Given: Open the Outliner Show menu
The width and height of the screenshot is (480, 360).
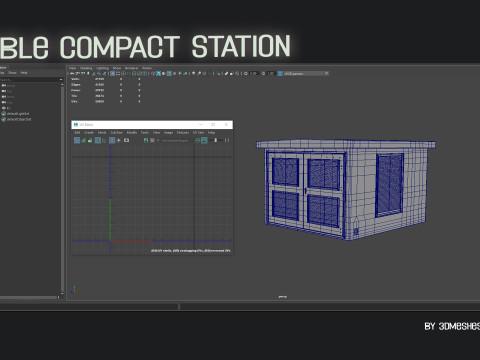Looking at the screenshot, I should [12, 73].
